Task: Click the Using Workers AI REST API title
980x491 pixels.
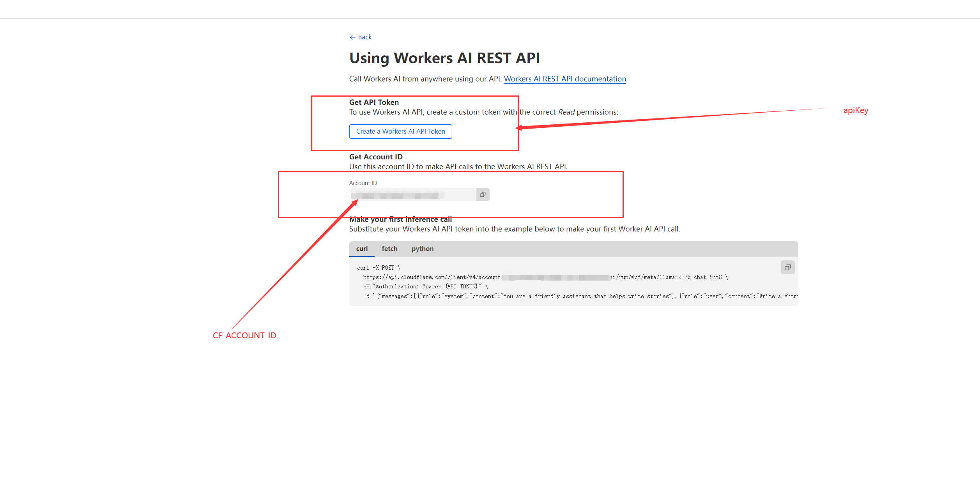Action: tap(444, 58)
